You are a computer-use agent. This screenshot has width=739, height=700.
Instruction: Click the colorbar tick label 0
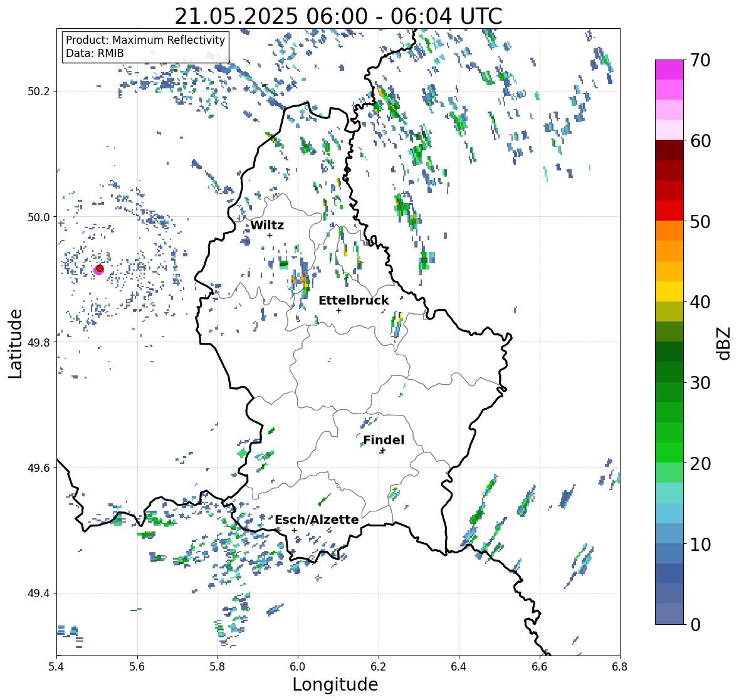[x=696, y=625]
